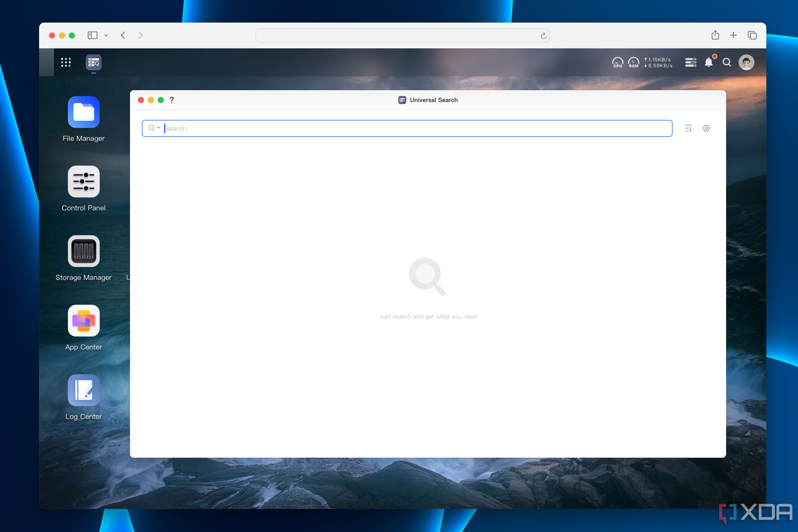
Task: Open the all-apps grid launcher
Action: 66,62
